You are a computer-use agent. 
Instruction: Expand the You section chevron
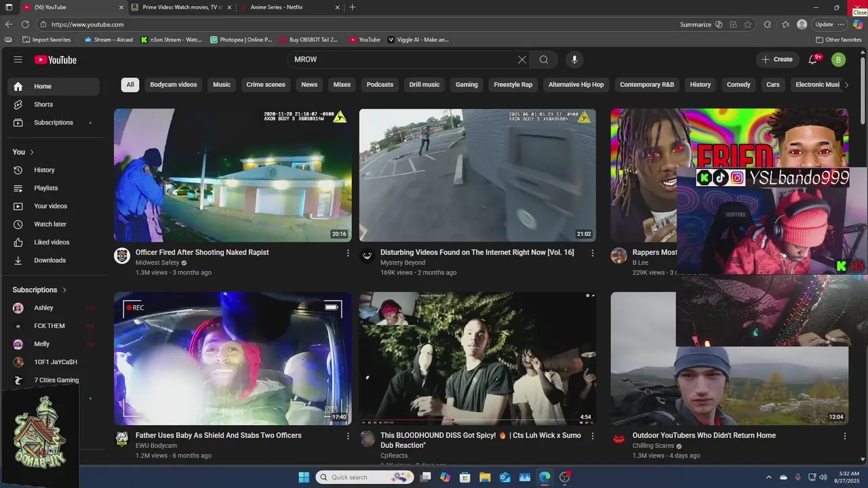coord(32,152)
